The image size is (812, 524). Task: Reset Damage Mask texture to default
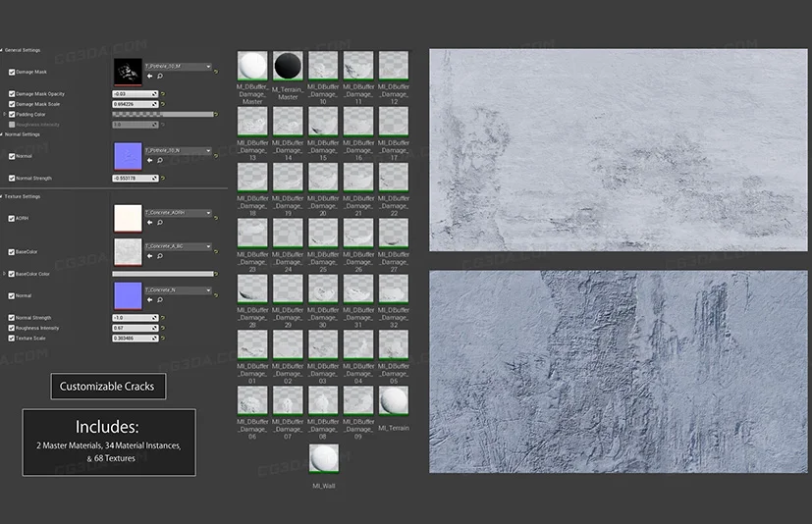tap(216, 72)
